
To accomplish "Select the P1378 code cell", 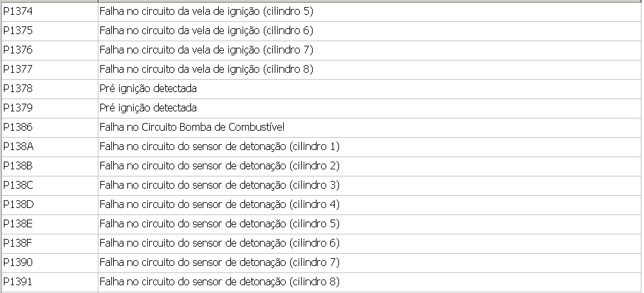I will (18, 89).
